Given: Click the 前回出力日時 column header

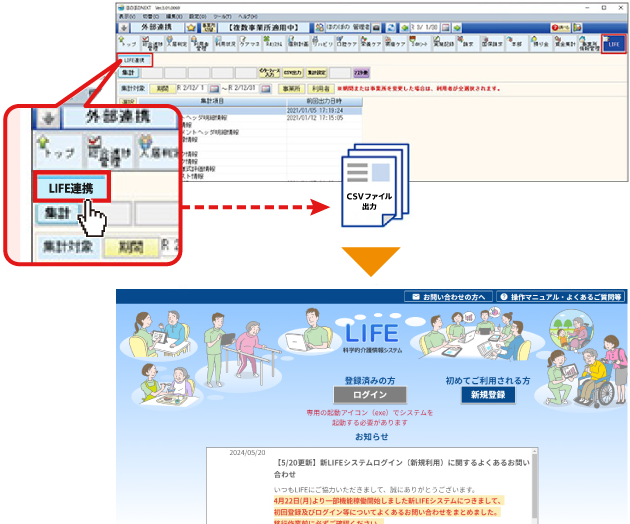Looking at the screenshot, I should [324, 101].
